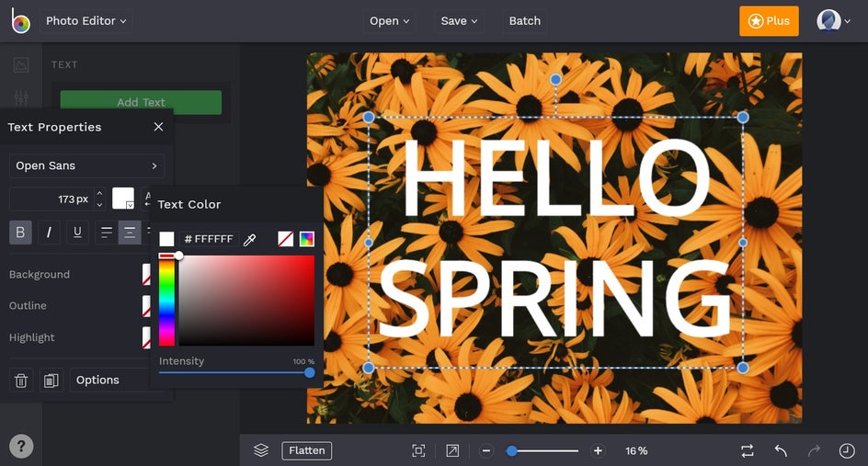Click the redo arrow
Screen dimensions: 868x466
[814, 450]
